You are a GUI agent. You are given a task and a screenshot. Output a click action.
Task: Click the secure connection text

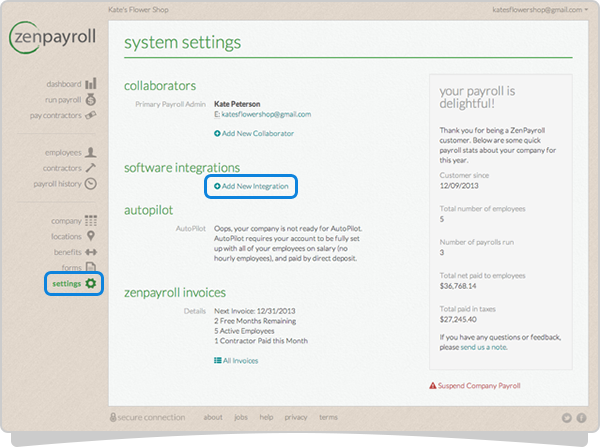[x=151, y=417]
